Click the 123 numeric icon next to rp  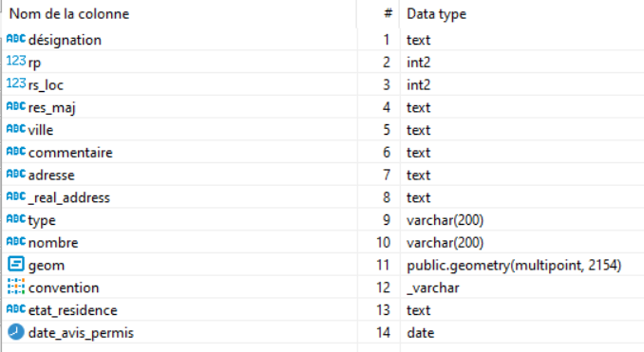click(x=16, y=61)
